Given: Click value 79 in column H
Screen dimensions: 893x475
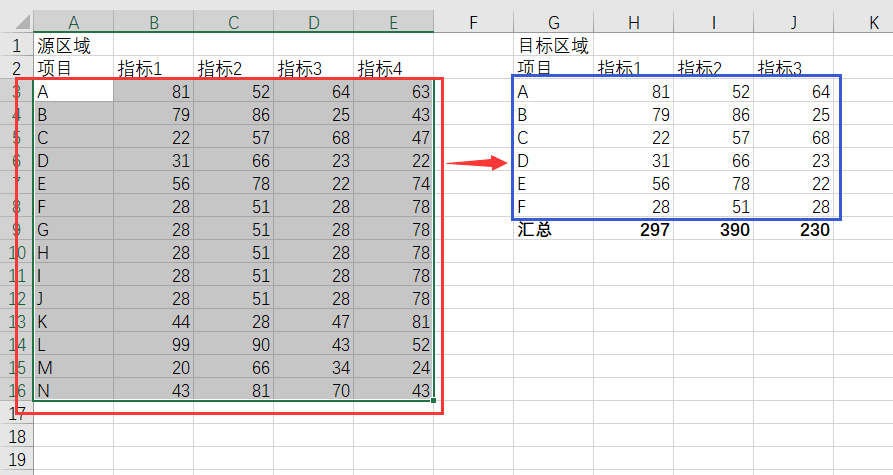Looking at the screenshot, I should (x=633, y=114).
